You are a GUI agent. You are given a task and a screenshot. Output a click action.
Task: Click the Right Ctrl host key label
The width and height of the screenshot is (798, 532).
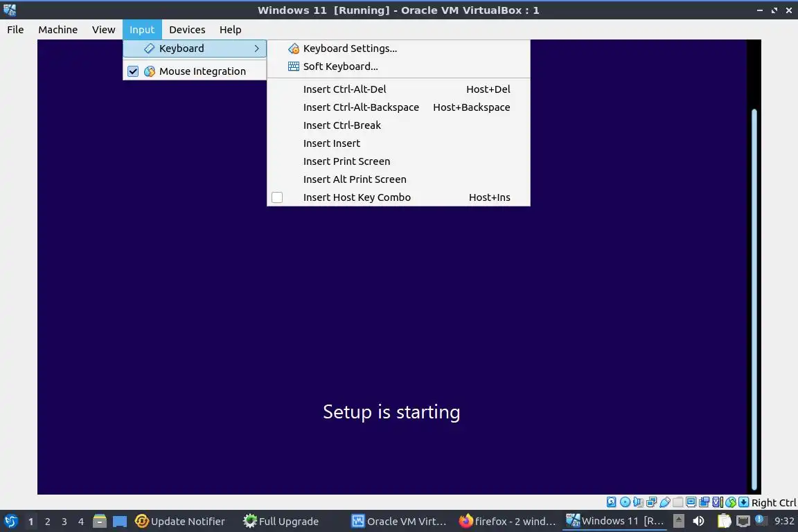(773, 502)
